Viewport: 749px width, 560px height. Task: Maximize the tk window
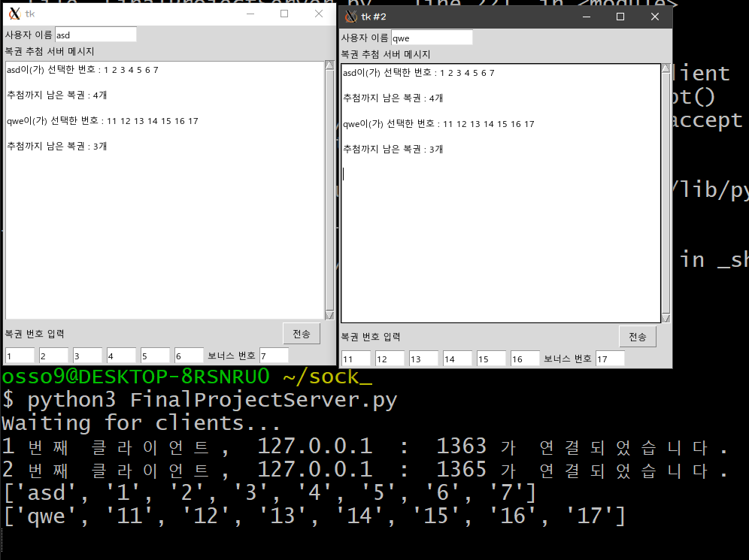(x=284, y=14)
